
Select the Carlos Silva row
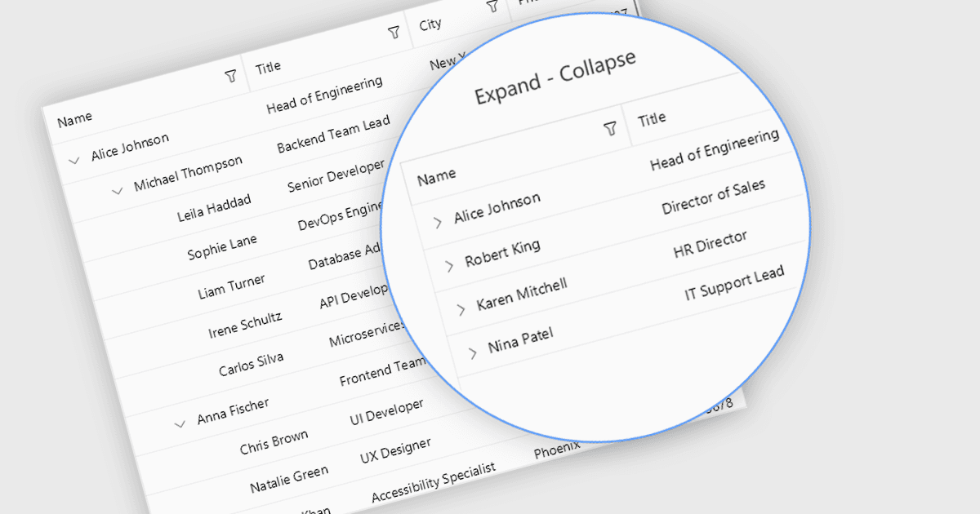point(252,364)
